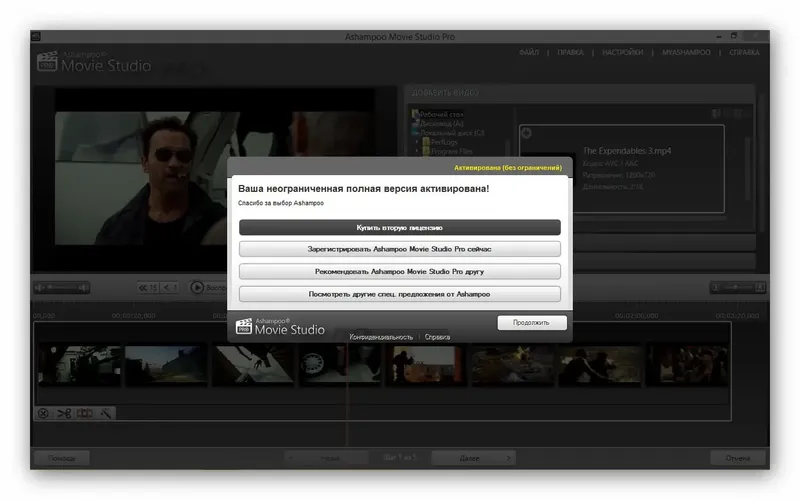Click the play button icon
Viewport: 800px width, 500px height.
tap(197, 288)
